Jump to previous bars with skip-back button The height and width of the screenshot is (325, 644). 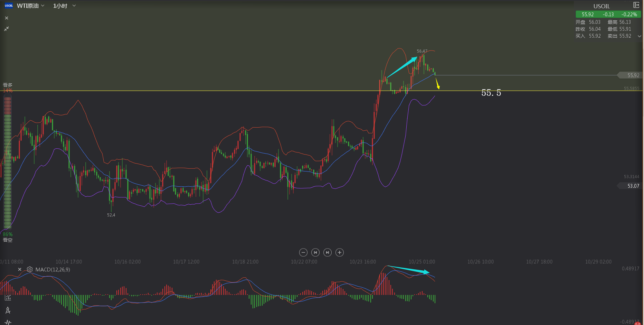coord(315,252)
